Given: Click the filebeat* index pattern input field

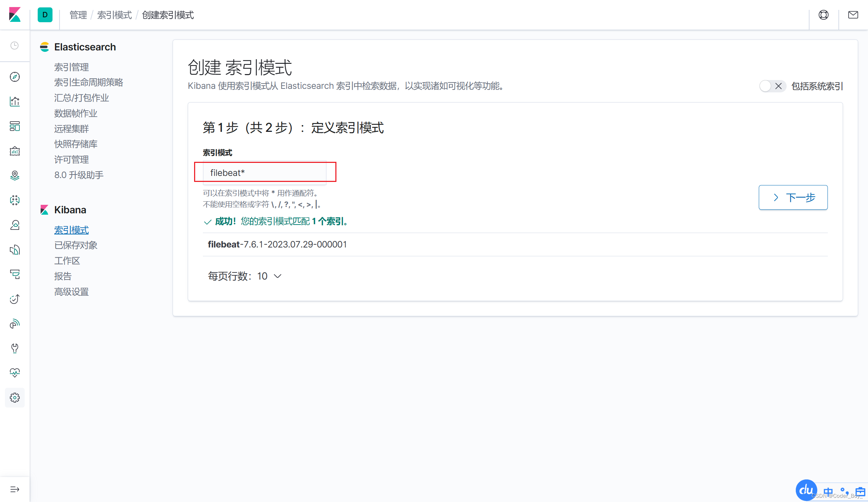Looking at the screenshot, I should pyautogui.click(x=265, y=172).
